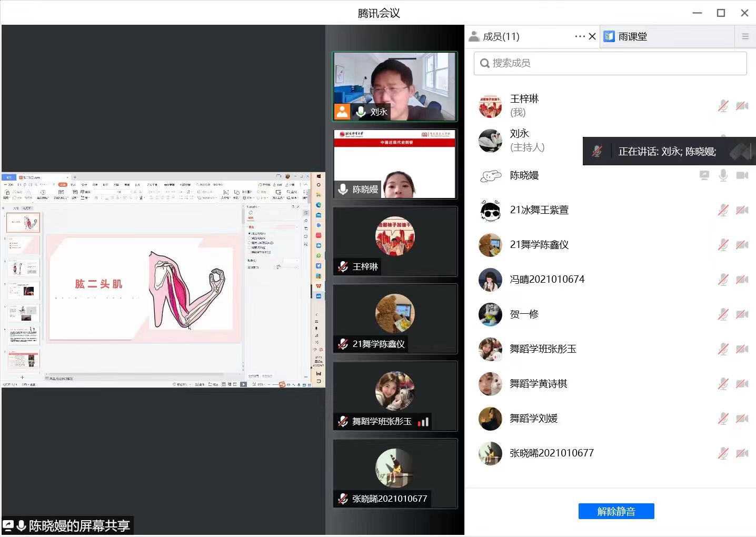Click 陈晓嫚's screen sharing icon in member list
Image resolution: width=756 pixels, height=537 pixels.
tap(704, 175)
